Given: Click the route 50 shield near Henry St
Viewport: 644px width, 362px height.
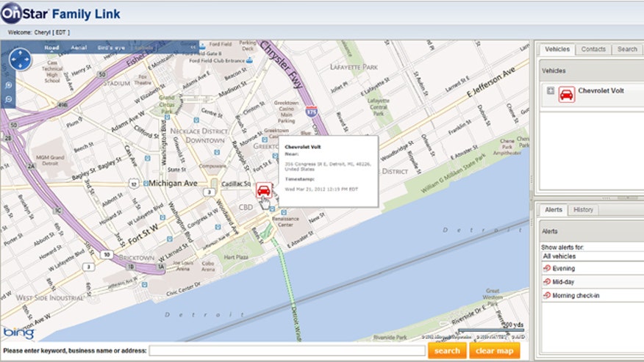Looking at the screenshot, I should [x=102, y=75].
